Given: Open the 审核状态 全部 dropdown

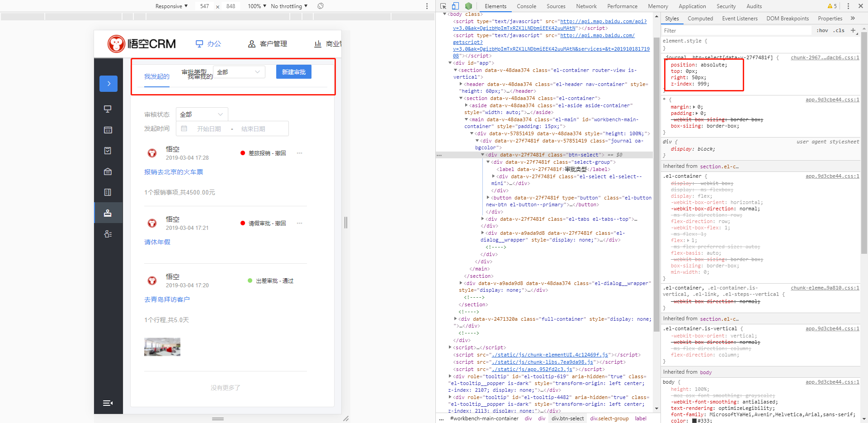Looking at the screenshot, I should (x=202, y=114).
